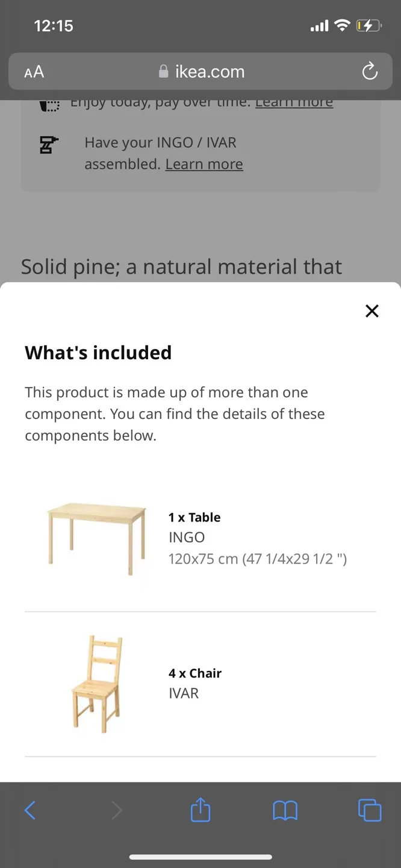Open Learn more about INGO/IVAR assembly
The height and width of the screenshot is (868, 401).
(x=204, y=163)
